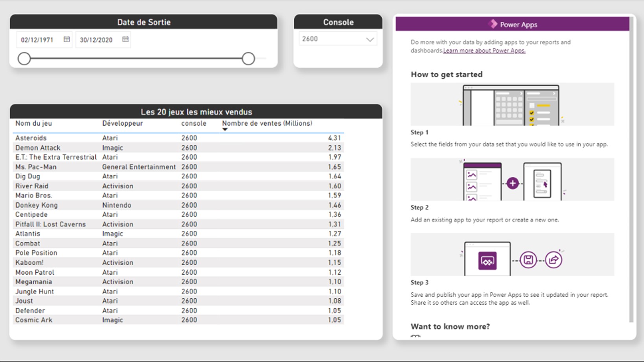
Task: Sort by Nombre de ventes (Millions) header
Action: click(267, 123)
